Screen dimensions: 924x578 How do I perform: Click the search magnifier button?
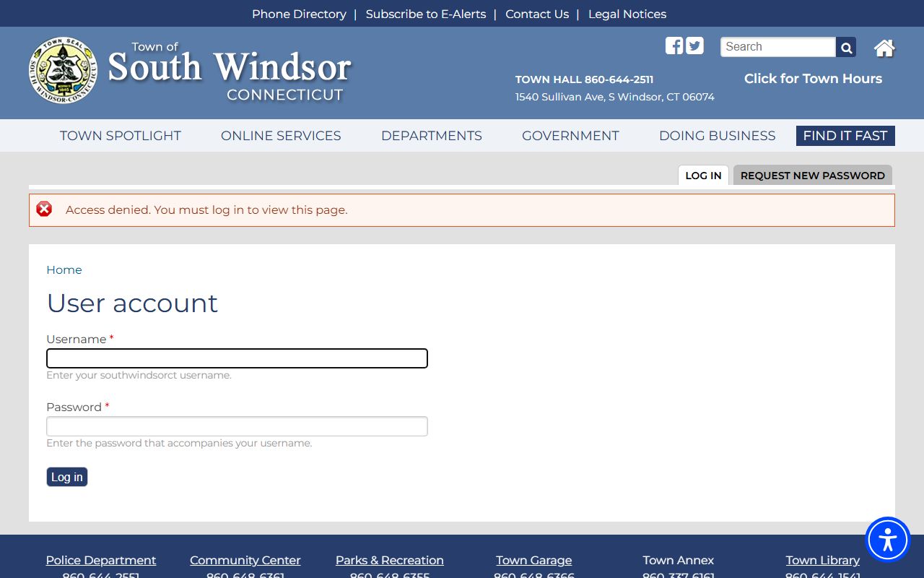[846, 47]
